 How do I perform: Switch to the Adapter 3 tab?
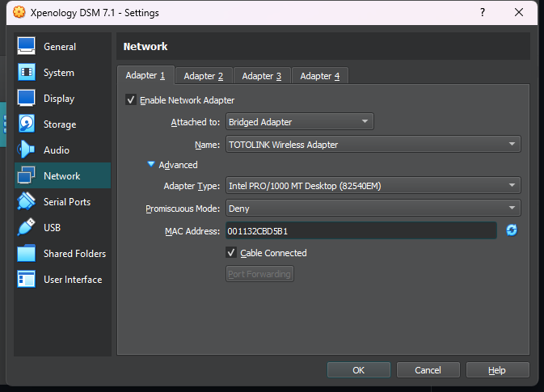262,76
